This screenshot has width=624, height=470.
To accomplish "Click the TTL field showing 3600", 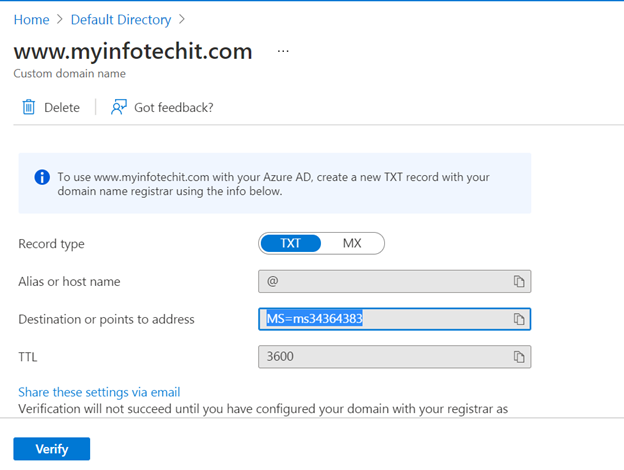I will click(394, 357).
